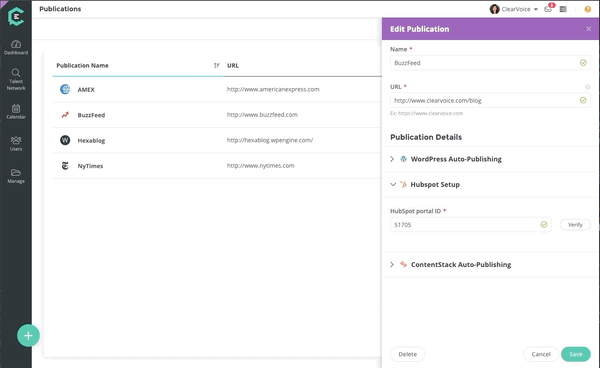Image resolution: width=600 pixels, height=368 pixels.
Task: Click the ClearVoice logo in sidebar
Action: pos(16,16)
